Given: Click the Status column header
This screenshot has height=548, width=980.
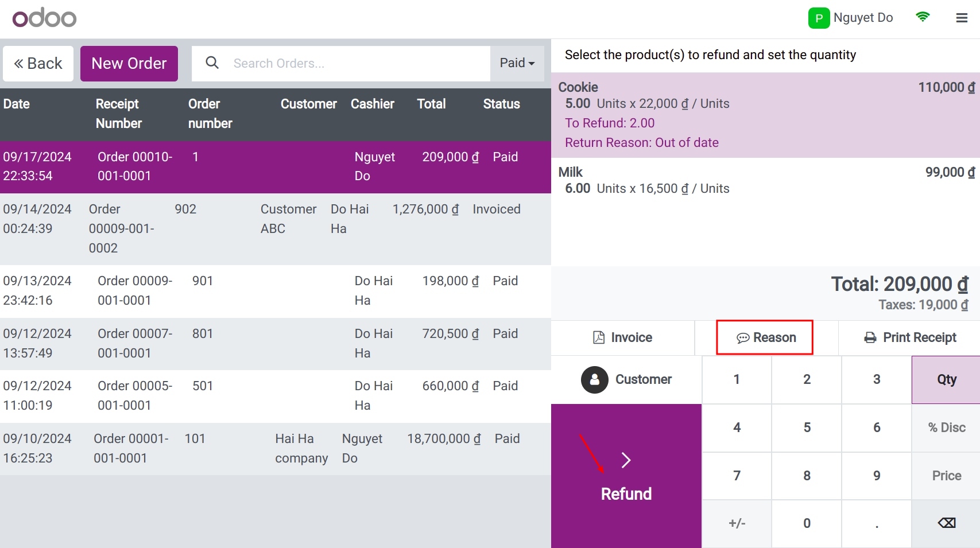Looking at the screenshot, I should 501,104.
